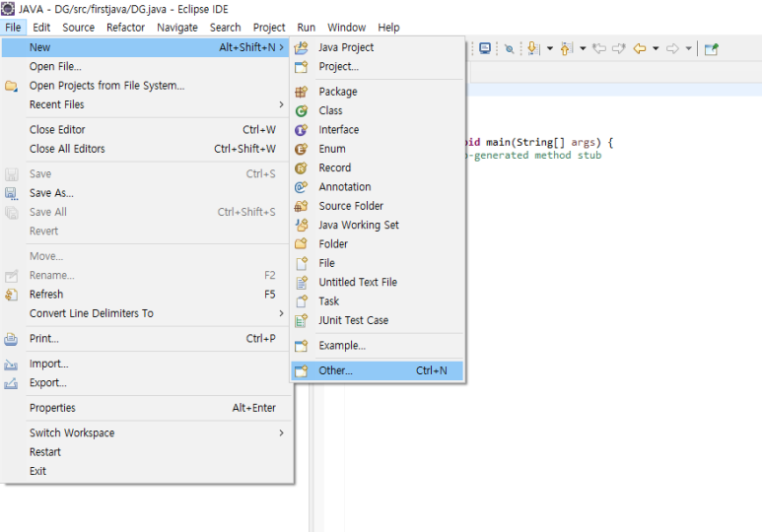Open Forward history dropdown arrow
This screenshot has height=532, width=762.
point(689,48)
